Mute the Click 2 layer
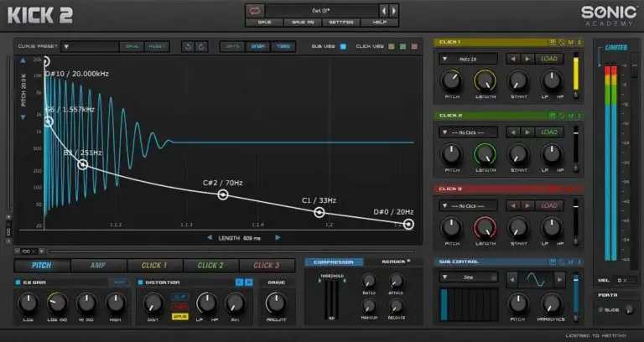The image size is (644, 342). (x=571, y=116)
